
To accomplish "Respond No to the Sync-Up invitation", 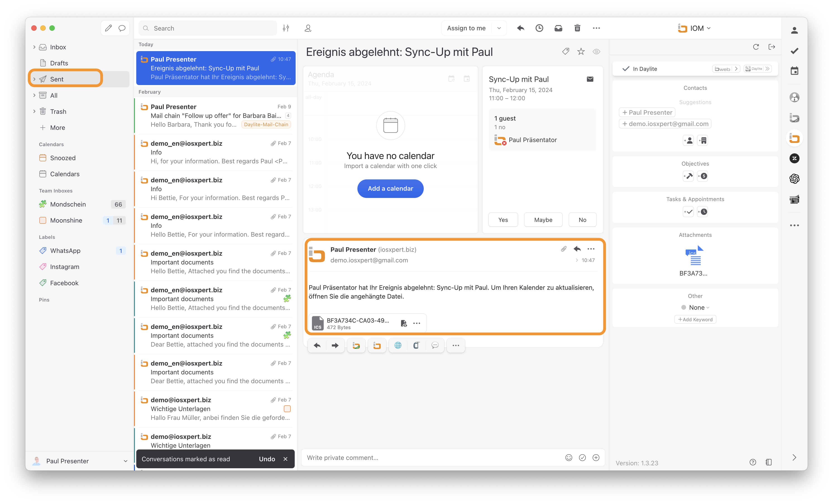I will (x=582, y=220).
